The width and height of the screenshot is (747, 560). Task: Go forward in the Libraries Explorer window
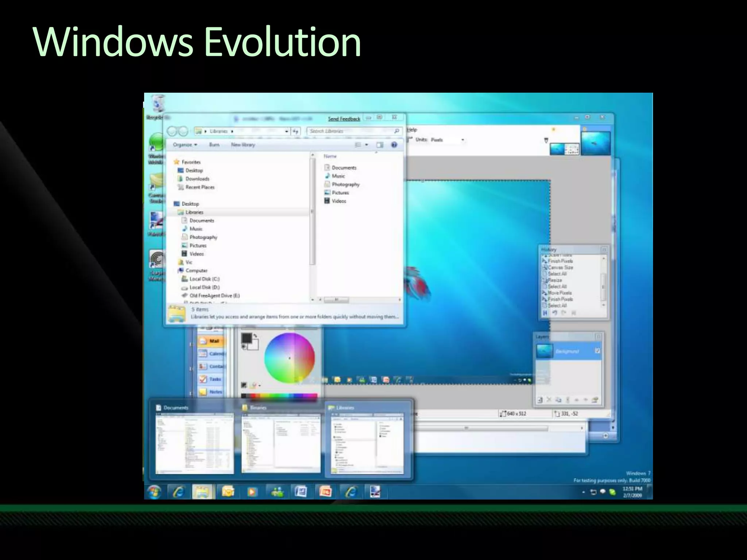click(183, 131)
